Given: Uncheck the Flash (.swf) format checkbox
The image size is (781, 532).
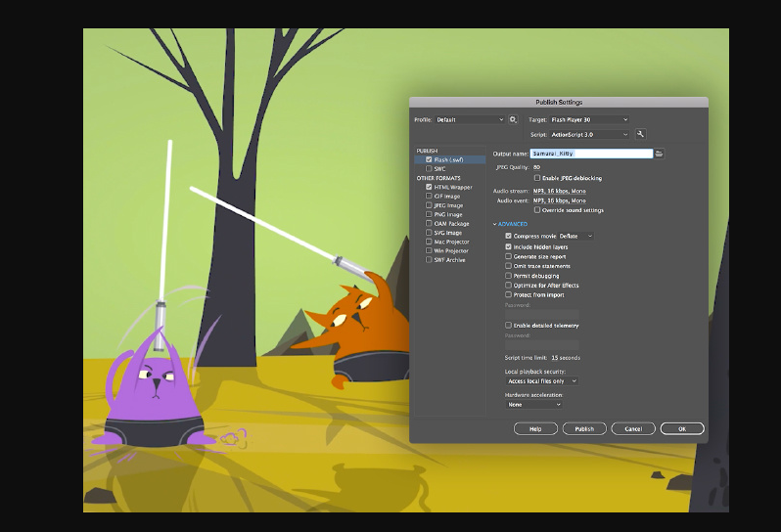Looking at the screenshot, I should [x=429, y=159].
